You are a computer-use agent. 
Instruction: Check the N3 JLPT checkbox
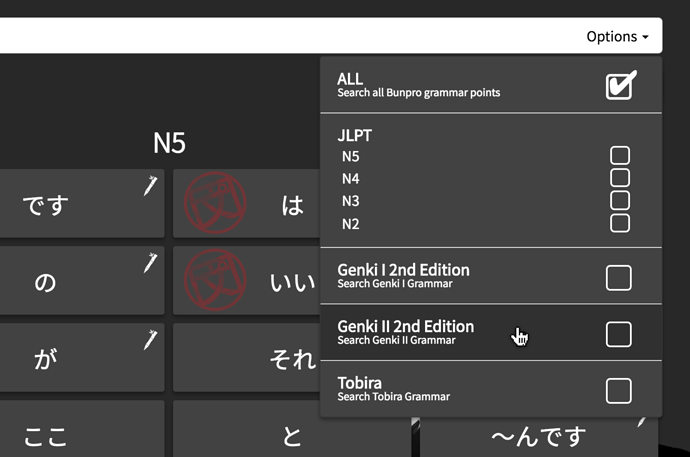coord(620,200)
